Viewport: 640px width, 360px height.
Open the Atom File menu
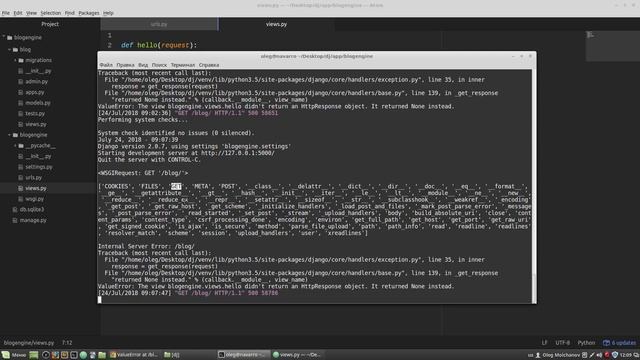tap(6, 13)
